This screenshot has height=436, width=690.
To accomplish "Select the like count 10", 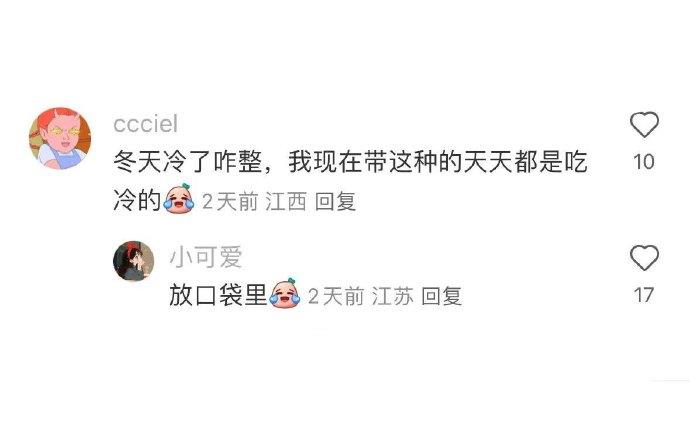I will pyautogui.click(x=644, y=161).
